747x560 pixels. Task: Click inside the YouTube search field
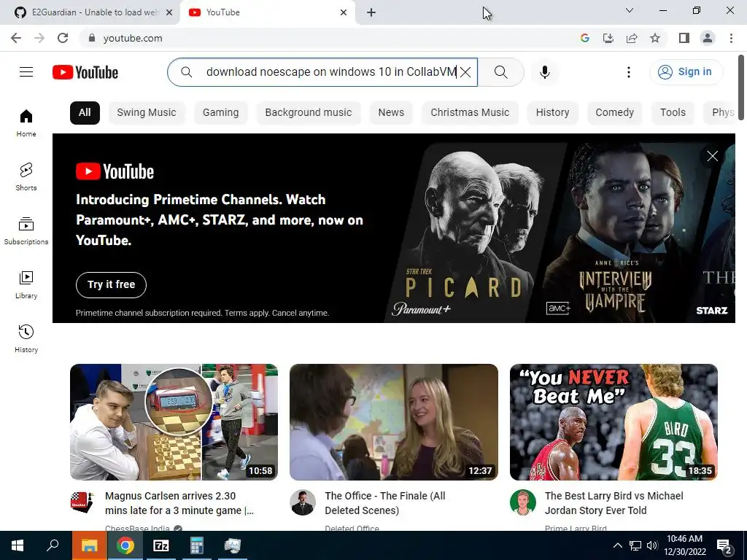coord(324,72)
